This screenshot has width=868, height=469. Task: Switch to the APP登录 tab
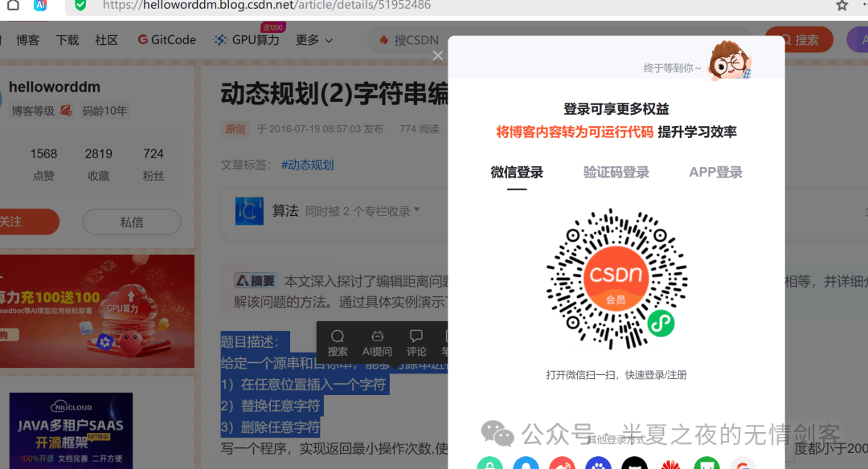715,172
